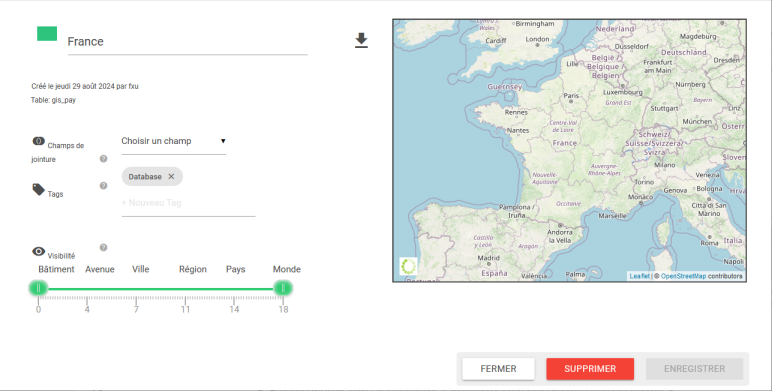Click the green layer color swatch
Screen dimensions: 772x391
(x=47, y=33)
